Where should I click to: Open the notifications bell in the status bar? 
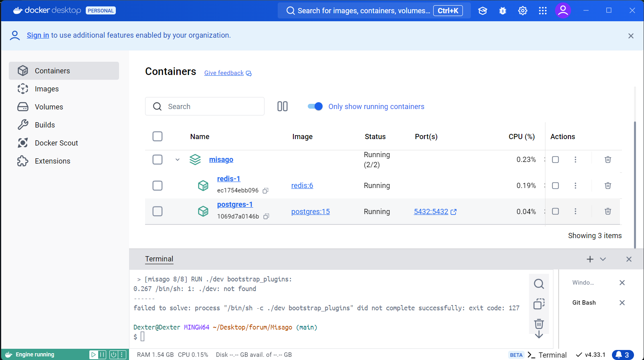(x=622, y=355)
